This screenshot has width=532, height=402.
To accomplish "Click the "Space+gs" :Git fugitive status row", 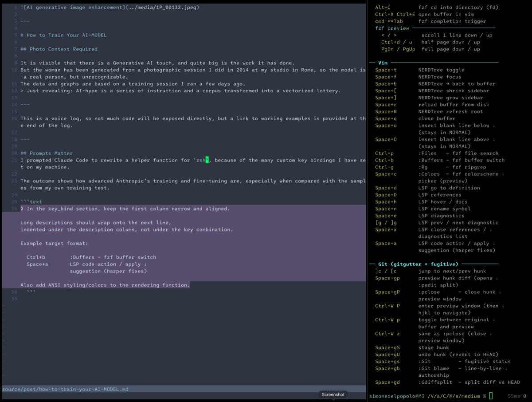I will (443, 362).
